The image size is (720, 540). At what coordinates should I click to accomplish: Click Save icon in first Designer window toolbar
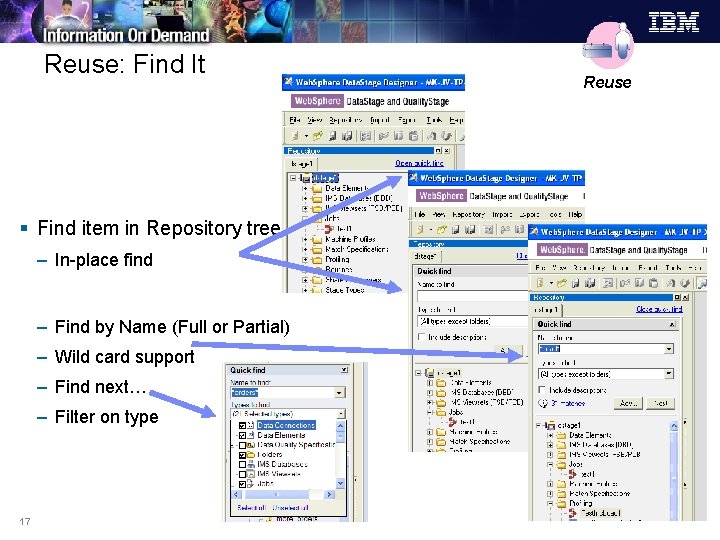[x=332, y=135]
